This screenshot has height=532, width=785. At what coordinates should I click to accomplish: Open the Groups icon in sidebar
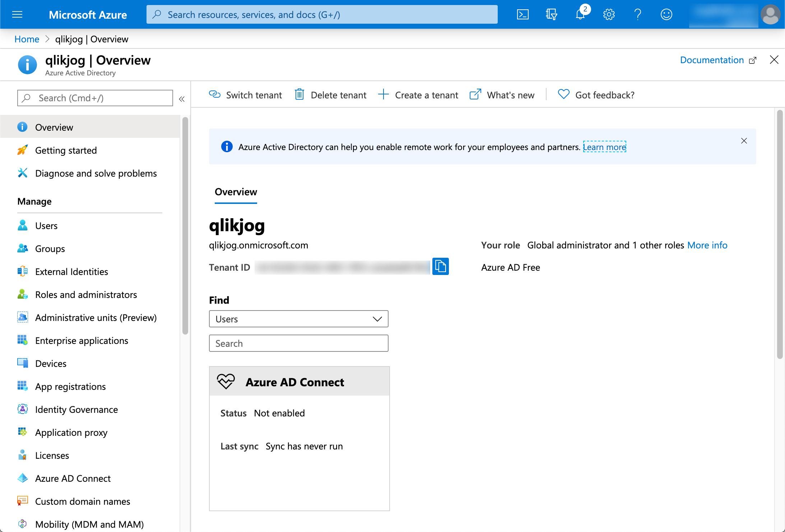click(23, 248)
